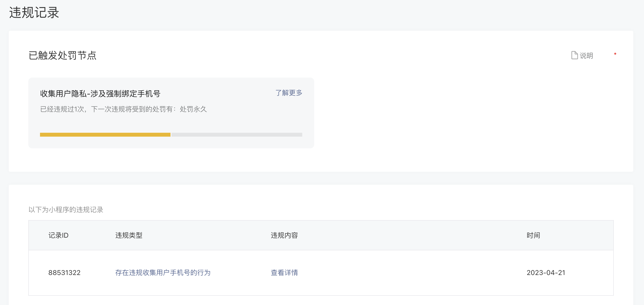Click the 违规类型 column header
644x305 pixels.
pyautogui.click(x=129, y=235)
